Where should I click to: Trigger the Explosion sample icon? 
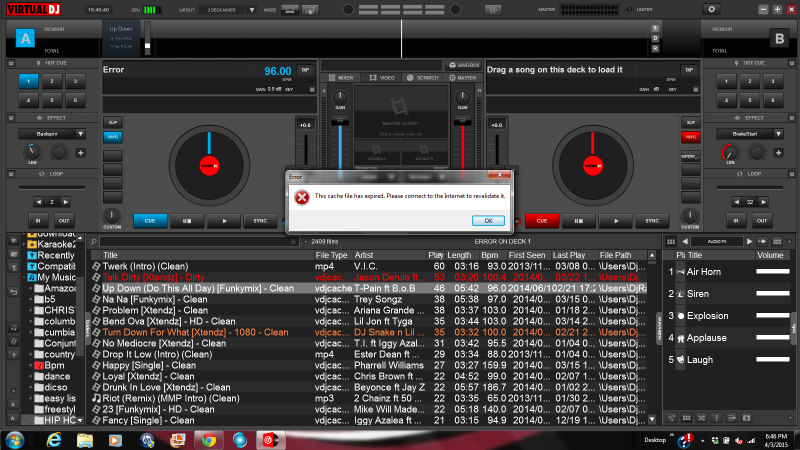point(680,316)
